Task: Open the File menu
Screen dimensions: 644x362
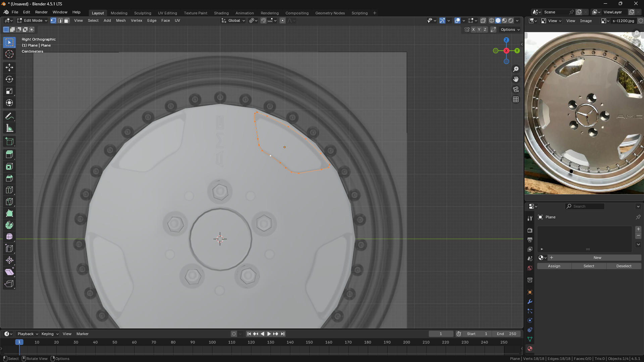Action: pos(15,12)
